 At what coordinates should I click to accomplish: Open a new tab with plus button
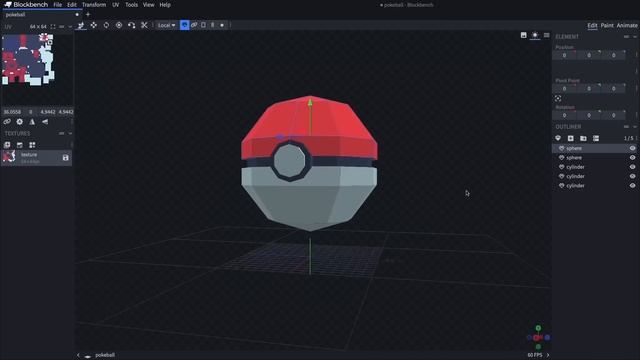tap(88, 15)
